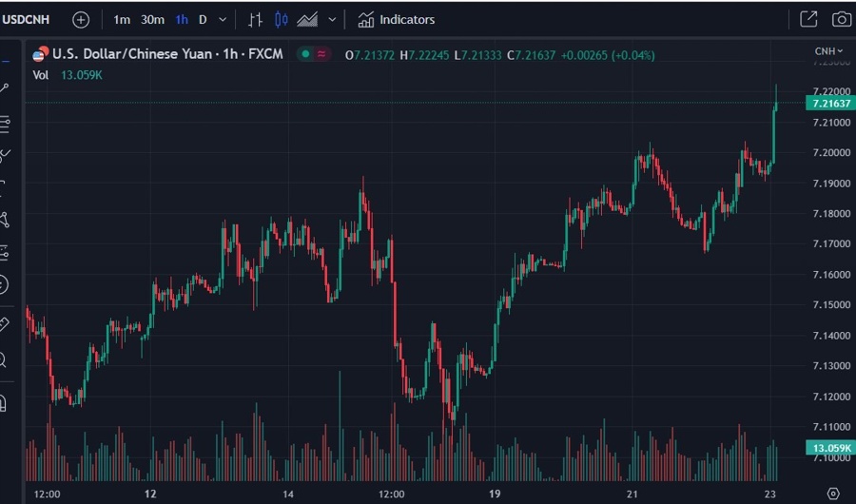856x504 pixels.
Task: Select the Patterns drawing tool
Action: click(5, 220)
